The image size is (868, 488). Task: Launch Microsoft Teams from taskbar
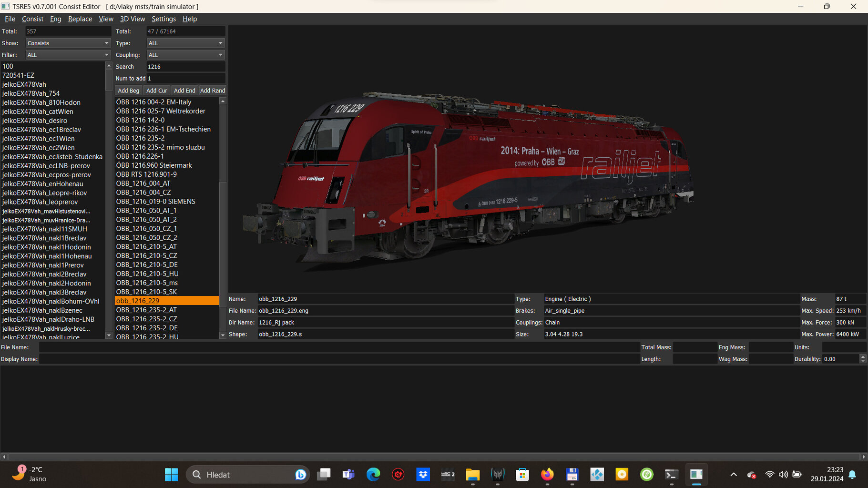pos(348,475)
